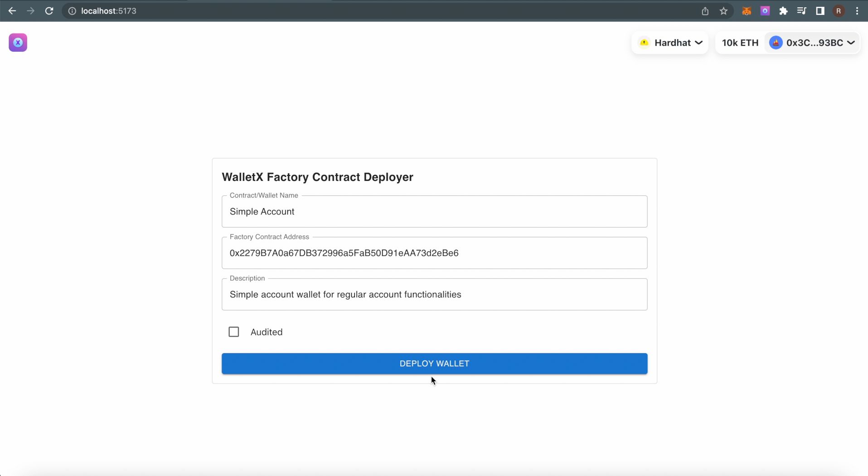Screen dimensions: 868x476
Task: Open the site information icon
Action: [x=72, y=11]
